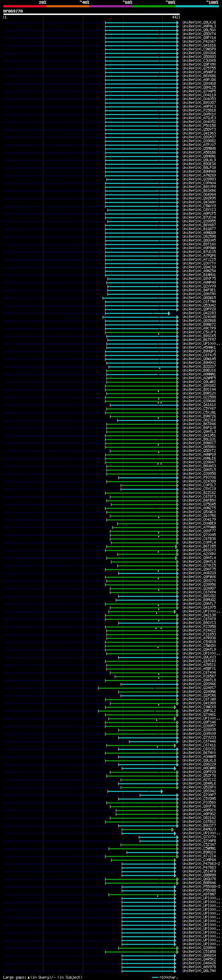Select the UniRef100_P25818 label
Image resolution: width=222 pixels, height=980 pixels.
point(199,110)
